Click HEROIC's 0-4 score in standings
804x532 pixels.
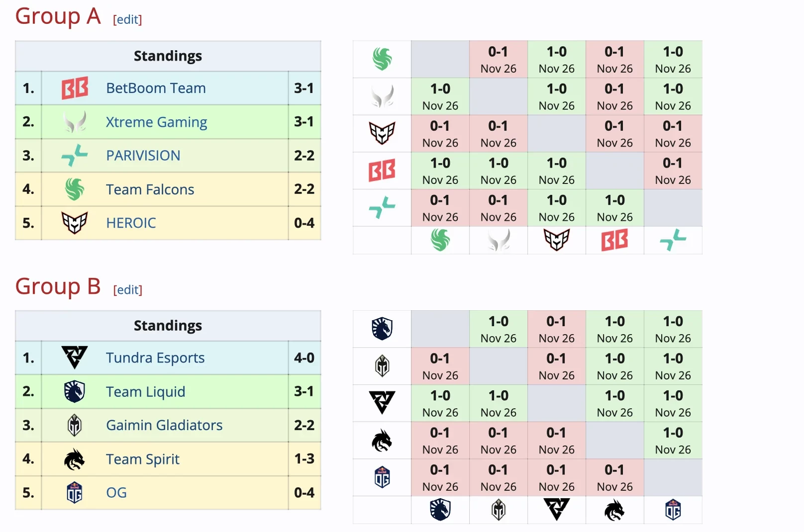pos(304,223)
